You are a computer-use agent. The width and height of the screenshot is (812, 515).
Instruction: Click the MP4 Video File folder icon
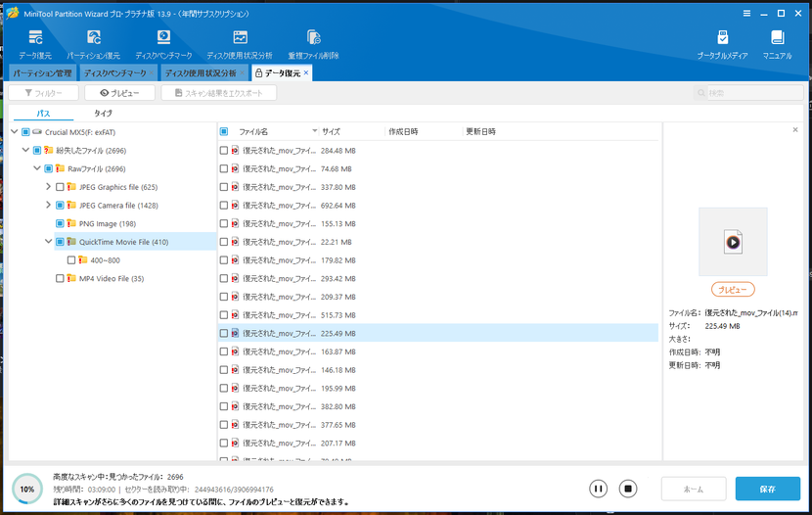click(x=71, y=278)
